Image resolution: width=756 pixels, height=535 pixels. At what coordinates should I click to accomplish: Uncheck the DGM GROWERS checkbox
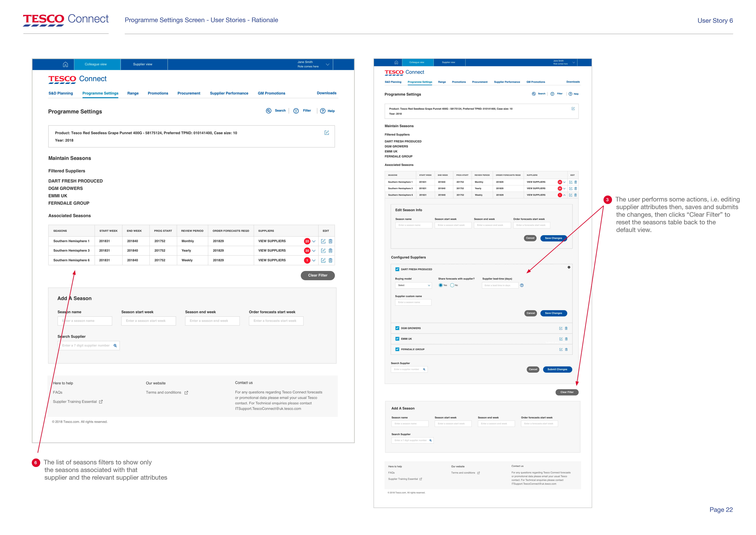tap(397, 328)
